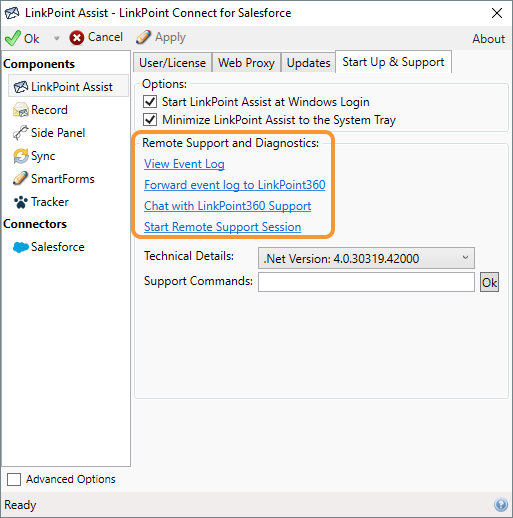The image size is (513, 518).
Task: Click the Record envelope icon
Action: tap(21, 110)
